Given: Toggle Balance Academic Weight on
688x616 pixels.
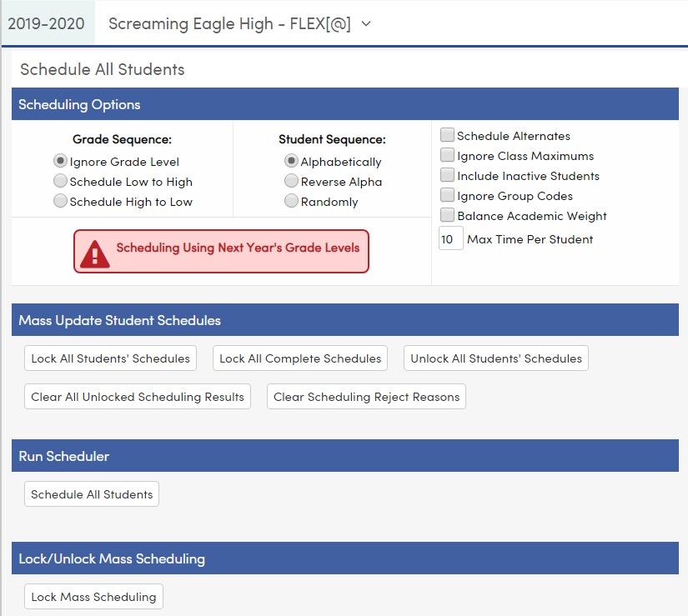Looking at the screenshot, I should (447, 215).
